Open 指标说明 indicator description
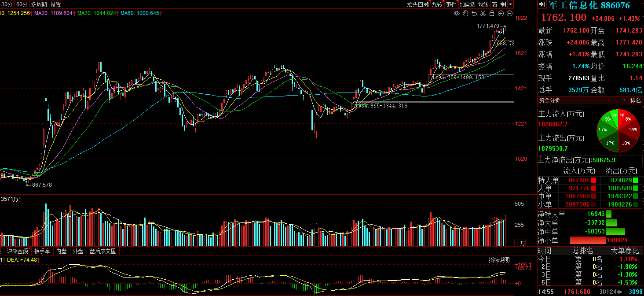The height and width of the screenshot is (296, 644). pyautogui.click(x=499, y=260)
